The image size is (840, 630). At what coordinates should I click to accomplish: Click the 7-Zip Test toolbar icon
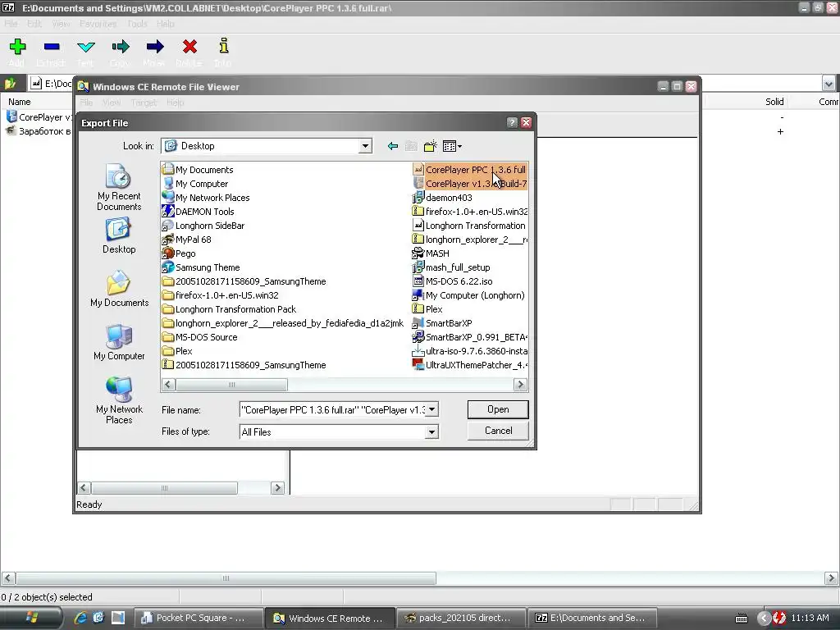[85, 47]
